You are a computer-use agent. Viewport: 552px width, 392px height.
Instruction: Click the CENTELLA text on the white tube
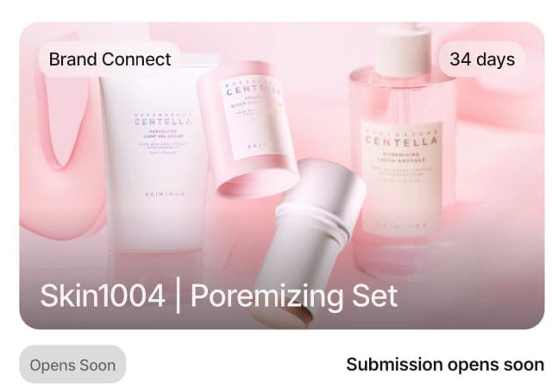tap(163, 121)
